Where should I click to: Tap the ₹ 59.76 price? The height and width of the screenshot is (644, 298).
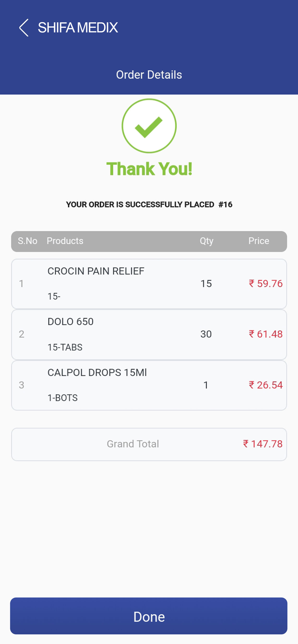(265, 283)
